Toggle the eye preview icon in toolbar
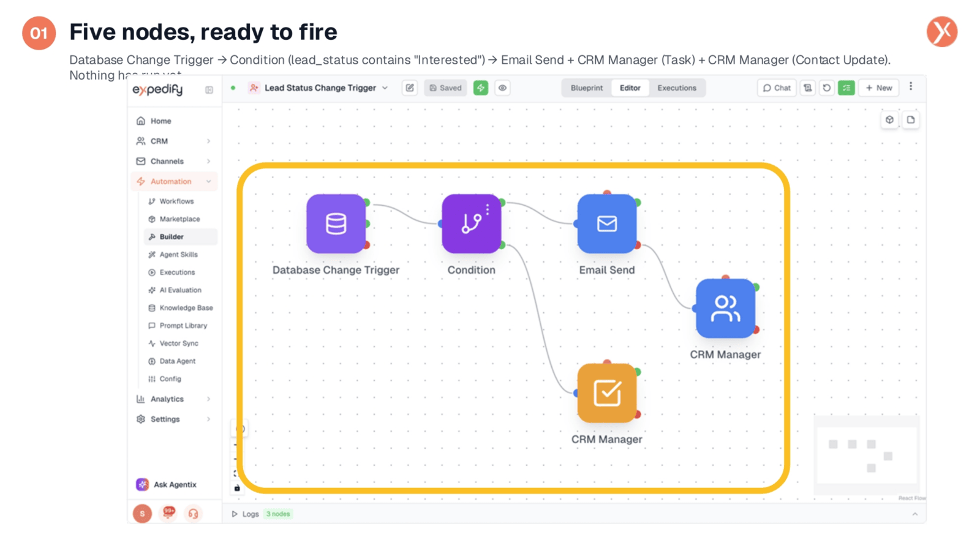 click(502, 88)
